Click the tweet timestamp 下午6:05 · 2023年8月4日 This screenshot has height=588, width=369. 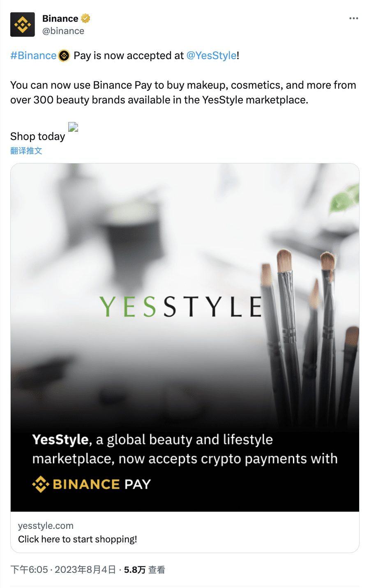coord(63,570)
